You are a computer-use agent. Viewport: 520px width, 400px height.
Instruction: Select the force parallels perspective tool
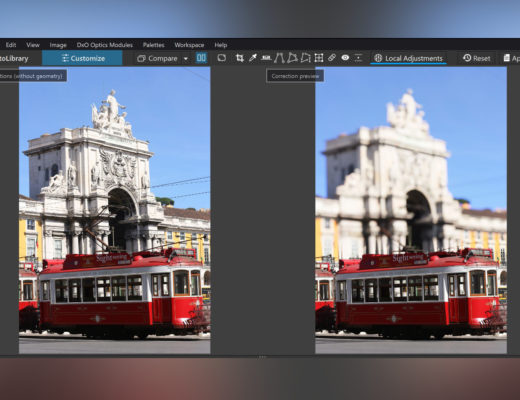279,58
